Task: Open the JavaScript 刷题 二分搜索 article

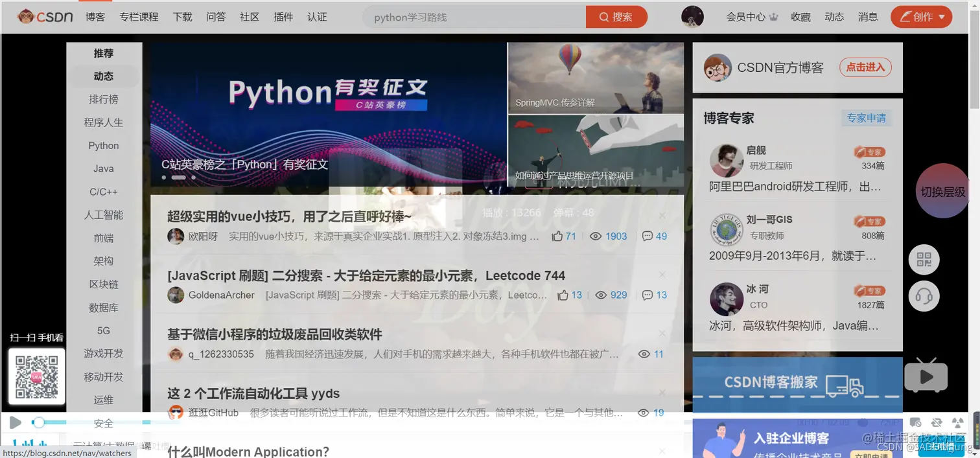Action: [x=366, y=275]
